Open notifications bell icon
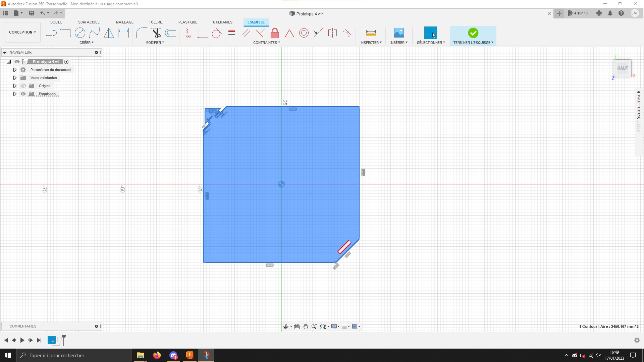Screen dimensions: 644x362 pyautogui.click(x=610, y=13)
